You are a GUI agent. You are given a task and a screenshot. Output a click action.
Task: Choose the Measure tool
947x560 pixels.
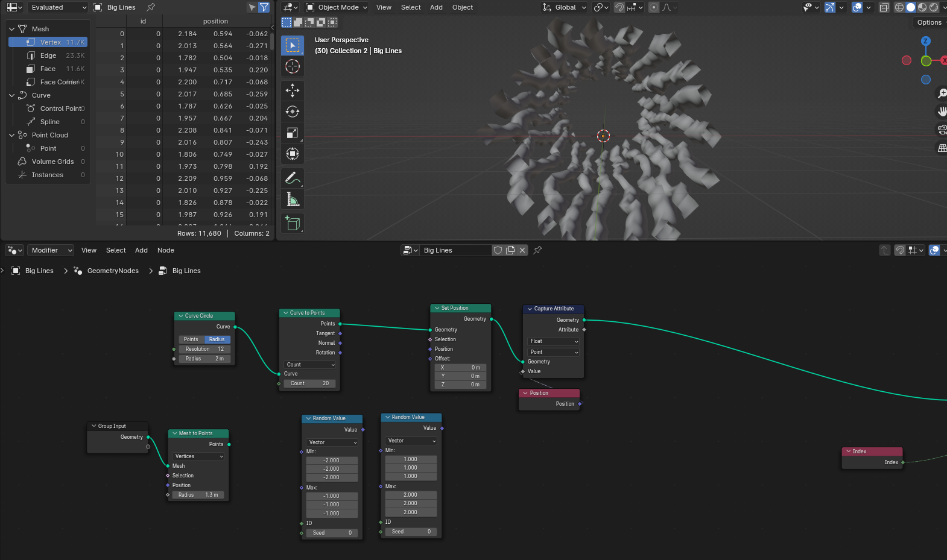(293, 199)
